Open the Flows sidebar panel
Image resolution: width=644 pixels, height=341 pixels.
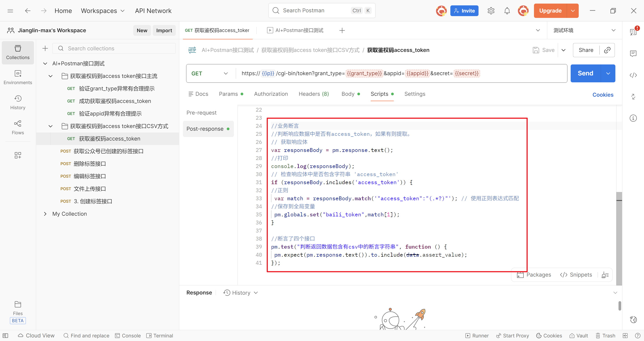(x=18, y=127)
